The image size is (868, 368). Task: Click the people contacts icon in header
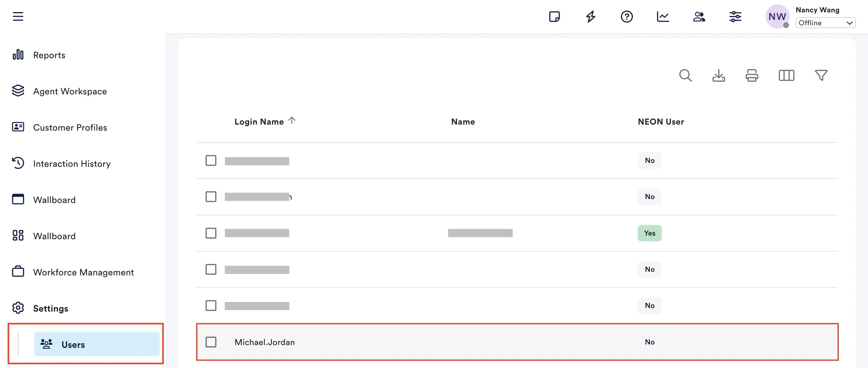coord(699,16)
